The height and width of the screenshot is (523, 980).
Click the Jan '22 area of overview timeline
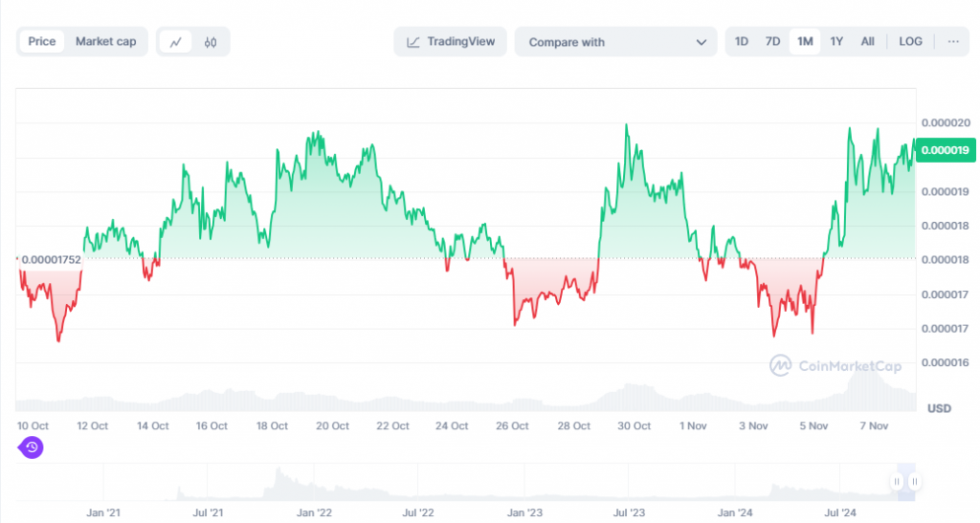314,512
